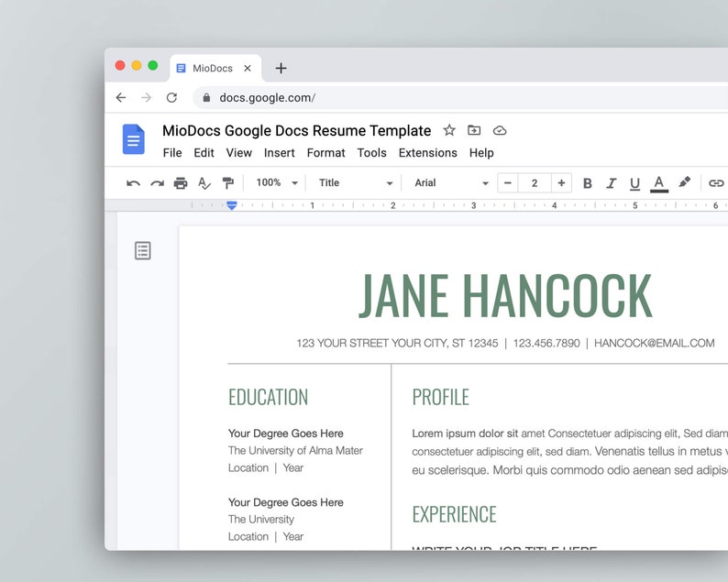Click the yellow minimize window button
The height and width of the screenshot is (582, 728).
pyautogui.click(x=137, y=65)
